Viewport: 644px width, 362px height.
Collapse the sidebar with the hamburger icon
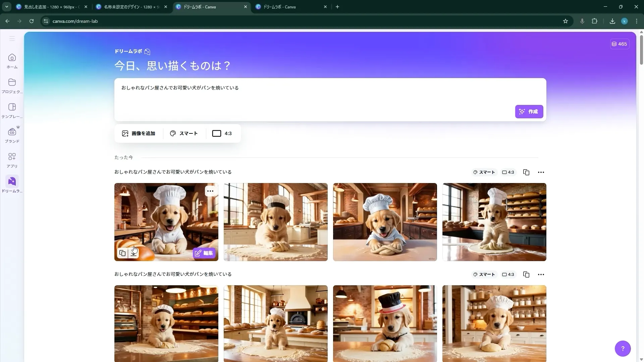(x=12, y=39)
